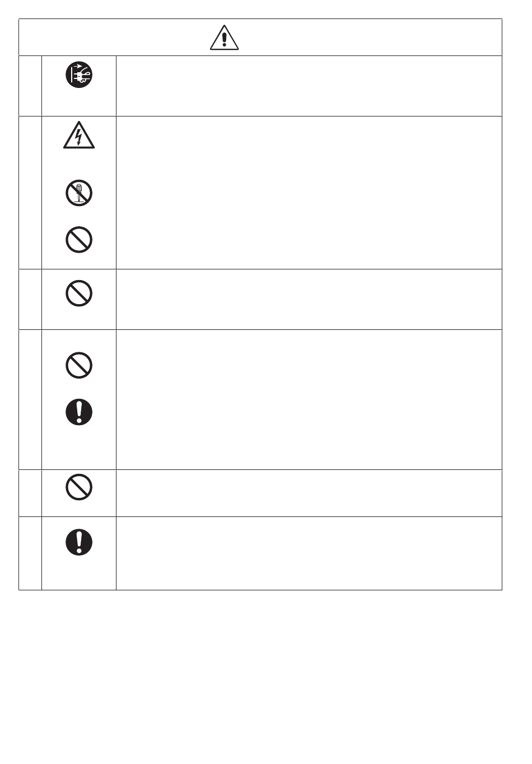Click the prohibition icon in the fifth table row
Screen dimensions: 532x764
[x=79, y=487]
